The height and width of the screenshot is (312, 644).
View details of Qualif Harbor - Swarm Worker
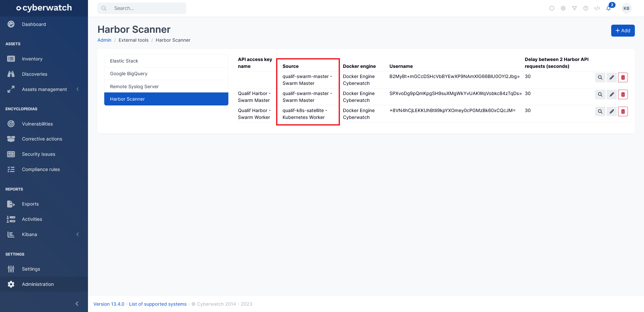coord(600,112)
